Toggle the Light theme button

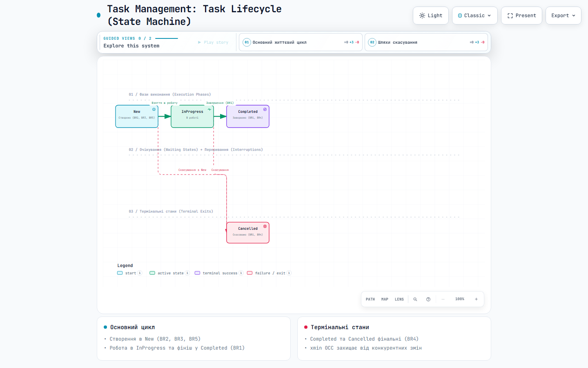[431, 16]
